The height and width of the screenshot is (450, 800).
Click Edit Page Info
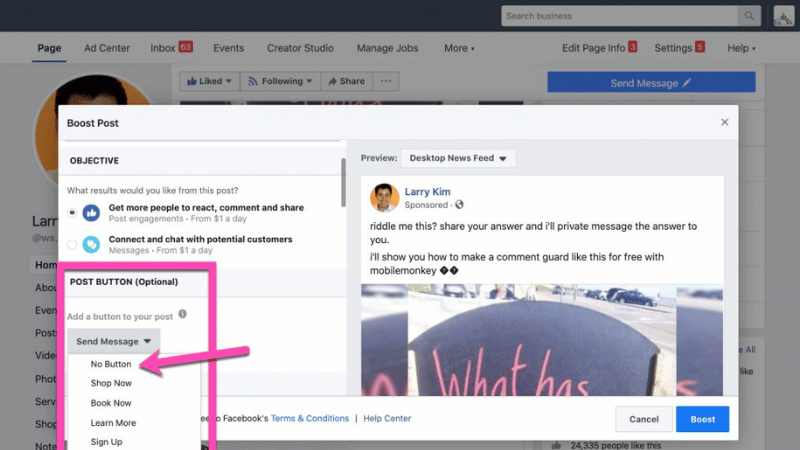click(x=599, y=48)
